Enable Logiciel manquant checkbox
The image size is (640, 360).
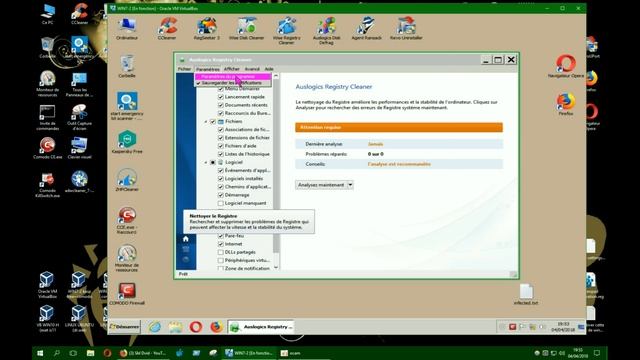(x=221, y=203)
